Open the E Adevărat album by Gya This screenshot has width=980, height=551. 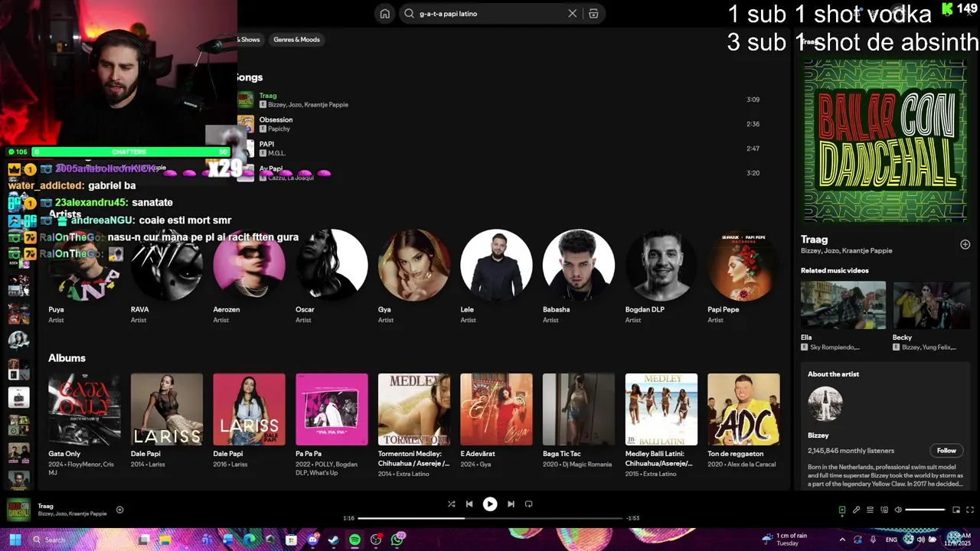click(x=496, y=409)
